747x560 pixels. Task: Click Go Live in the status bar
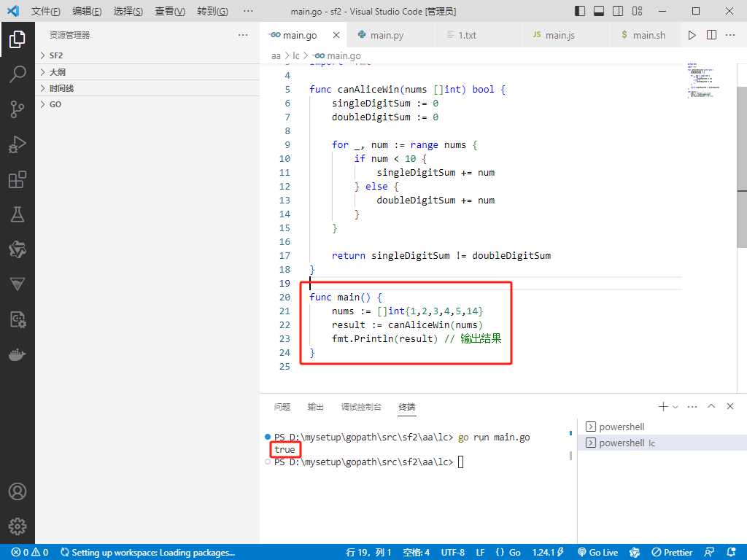click(x=597, y=553)
